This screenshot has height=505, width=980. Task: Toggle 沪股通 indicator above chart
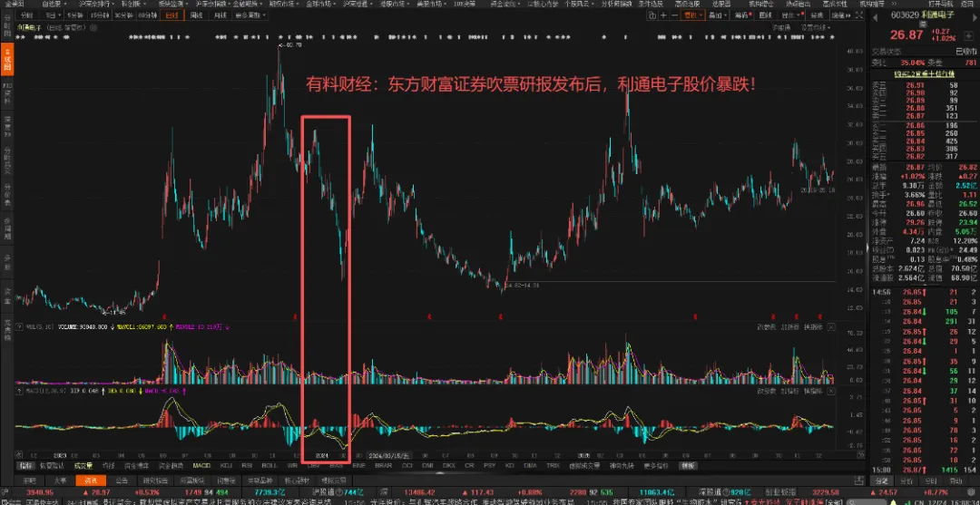(781, 28)
